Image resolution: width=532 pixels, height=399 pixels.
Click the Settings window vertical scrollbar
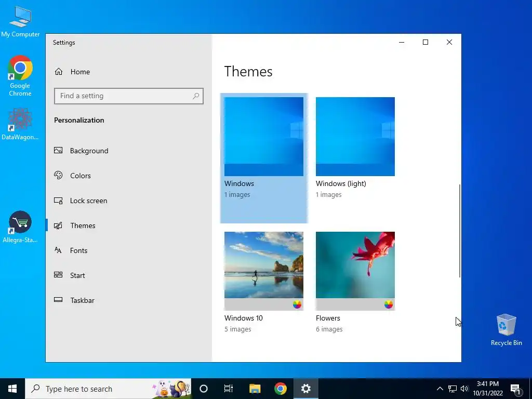click(460, 231)
